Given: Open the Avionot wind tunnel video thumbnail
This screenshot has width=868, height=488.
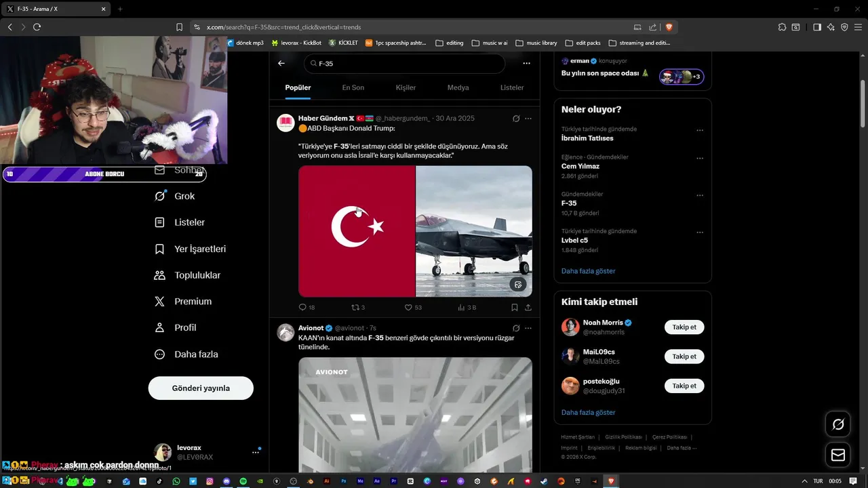Looking at the screenshot, I should click(415, 415).
